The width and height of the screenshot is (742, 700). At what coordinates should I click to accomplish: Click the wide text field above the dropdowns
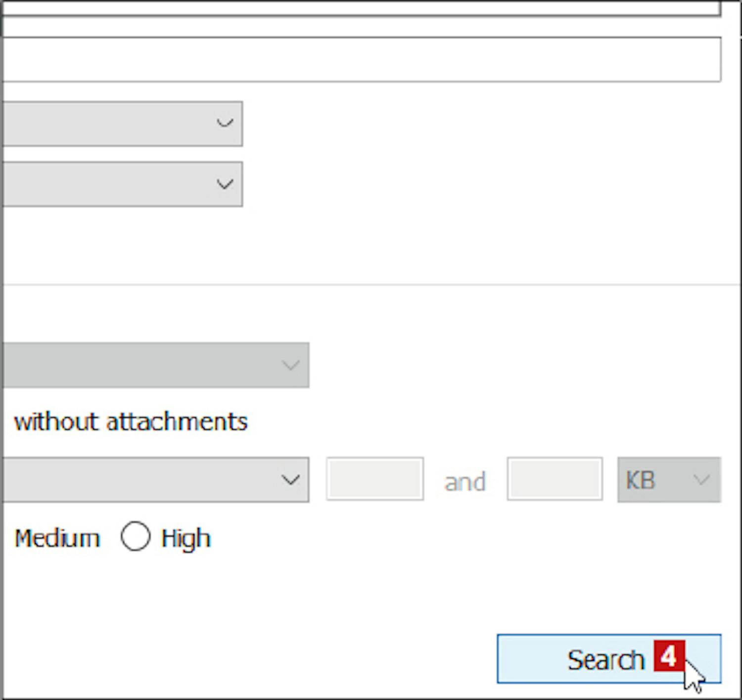click(x=361, y=59)
